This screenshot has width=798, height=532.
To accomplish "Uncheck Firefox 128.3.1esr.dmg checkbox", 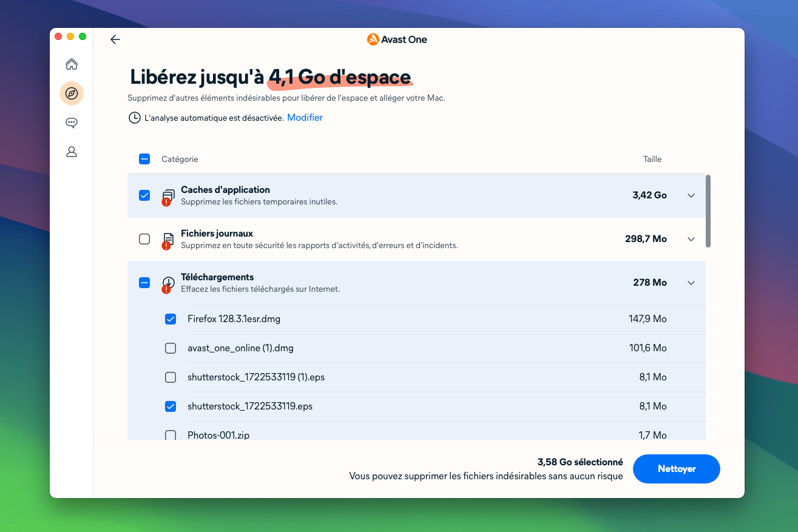I will (171, 319).
